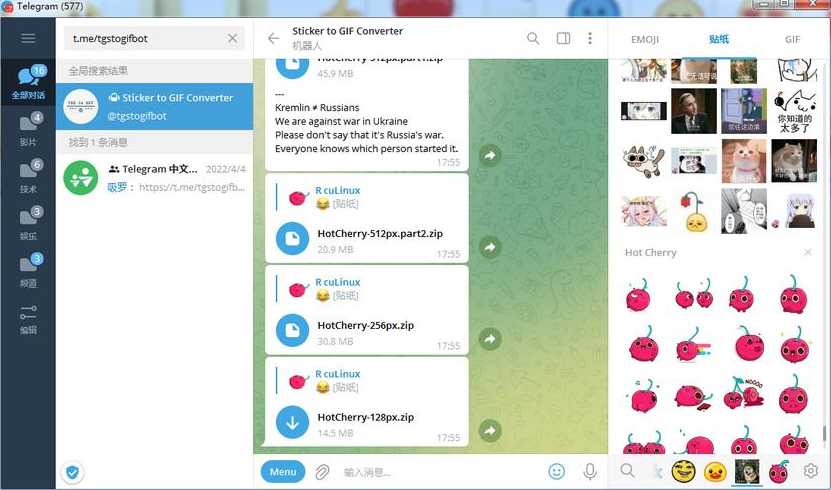Open the folder with gray badge 3
831x490 pixels.
point(28,224)
